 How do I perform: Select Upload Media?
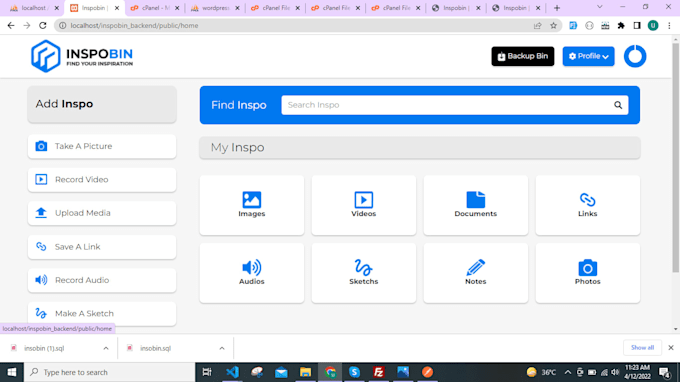102,213
